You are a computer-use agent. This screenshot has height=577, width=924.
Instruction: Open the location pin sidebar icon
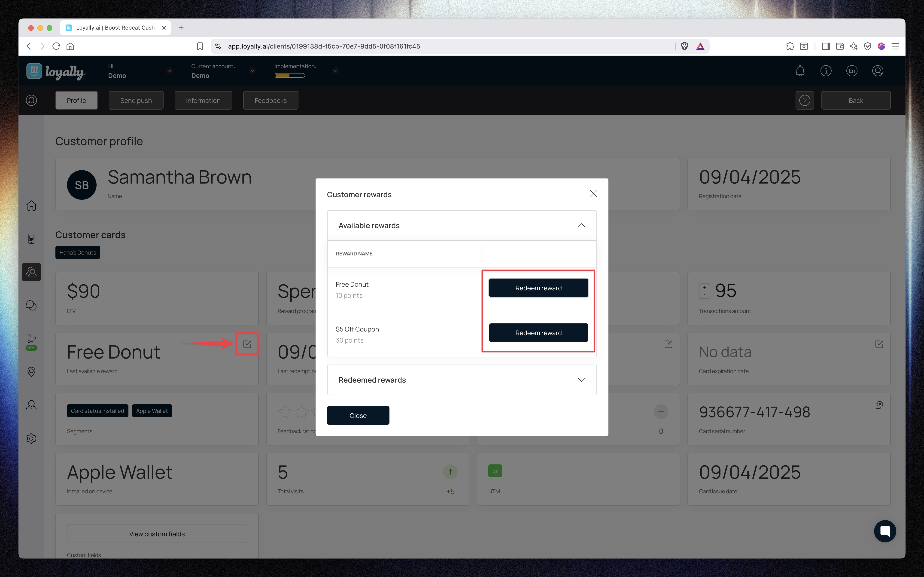(x=31, y=372)
